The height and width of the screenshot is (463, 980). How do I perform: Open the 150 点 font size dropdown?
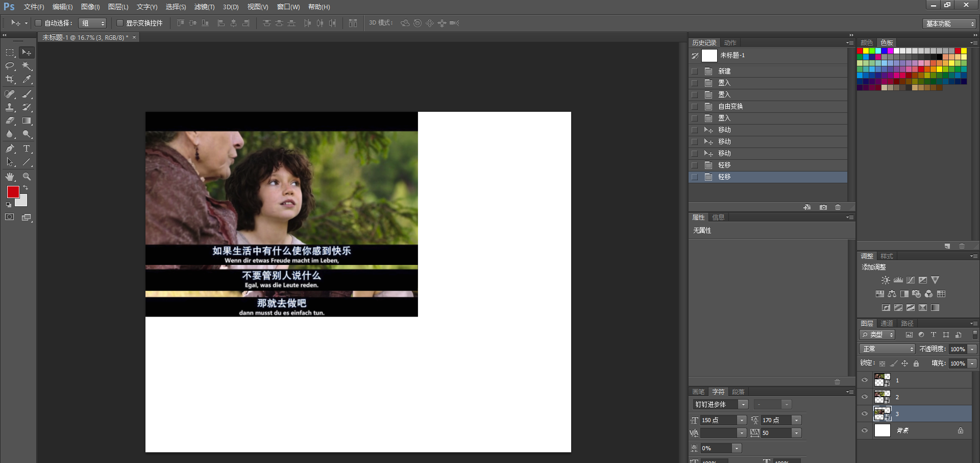pos(742,420)
